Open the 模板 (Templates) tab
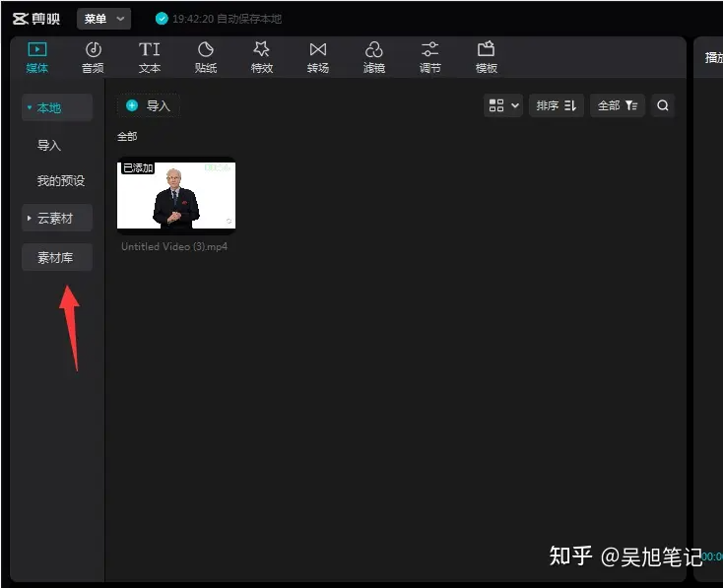This screenshot has width=723, height=588. pyautogui.click(x=487, y=58)
